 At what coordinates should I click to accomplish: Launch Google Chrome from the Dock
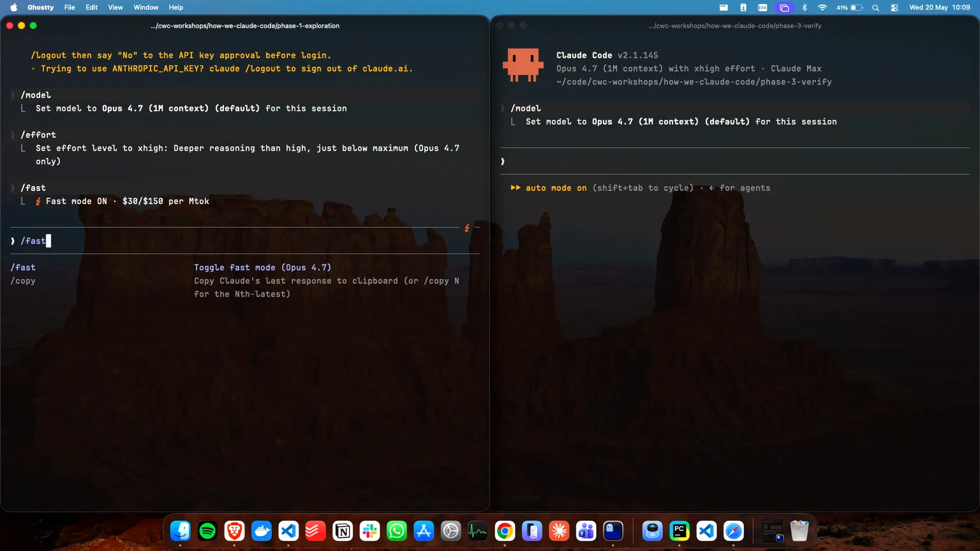click(x=505, y=531)
